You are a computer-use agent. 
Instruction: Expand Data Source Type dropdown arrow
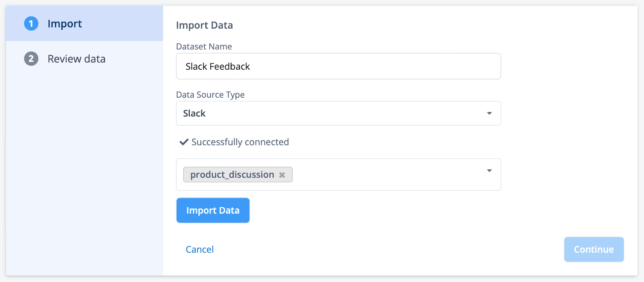coord(489,113)
